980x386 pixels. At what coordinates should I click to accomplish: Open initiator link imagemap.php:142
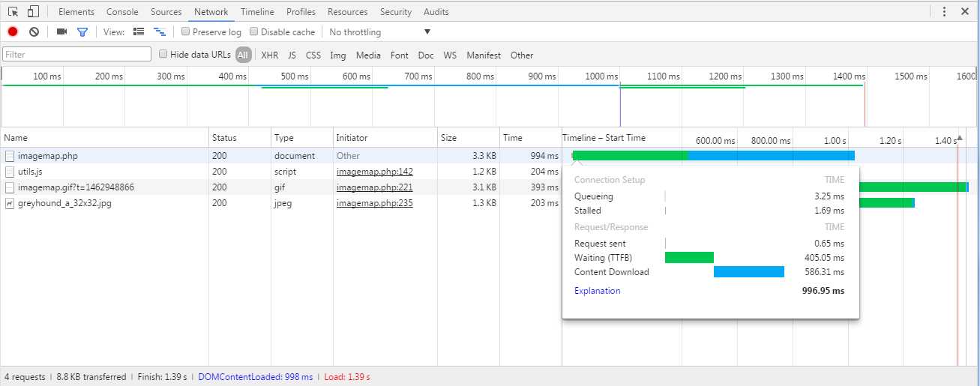coord(374,172)
